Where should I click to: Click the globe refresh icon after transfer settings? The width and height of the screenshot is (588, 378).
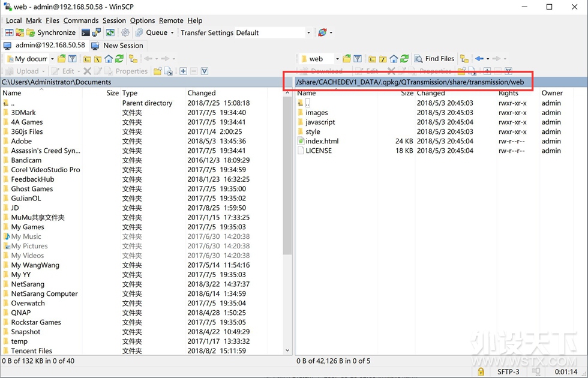click(322, 32)
